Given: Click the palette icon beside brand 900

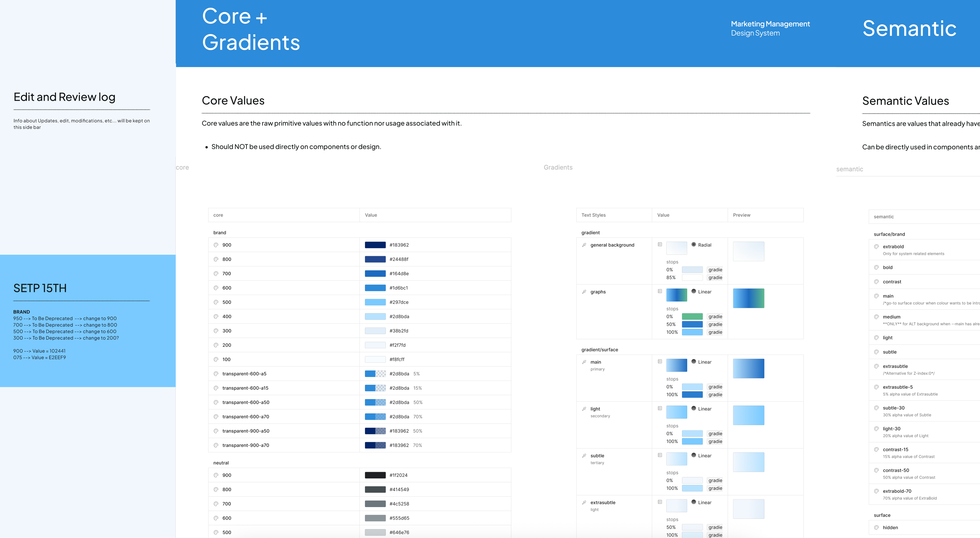Looking at the screenshot, I should [216, 245].
